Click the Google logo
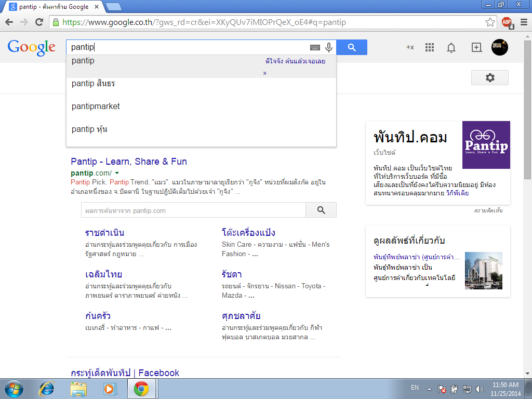 point(32,47)
